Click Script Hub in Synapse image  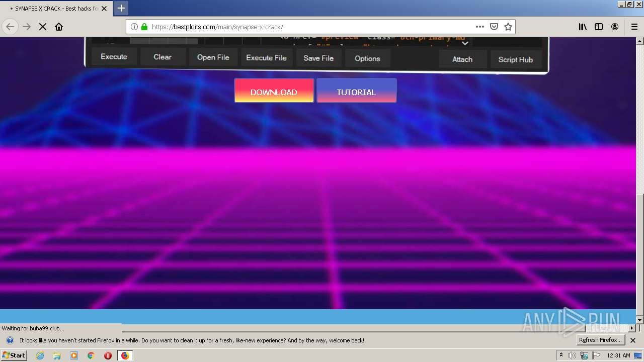pos(516,59)
